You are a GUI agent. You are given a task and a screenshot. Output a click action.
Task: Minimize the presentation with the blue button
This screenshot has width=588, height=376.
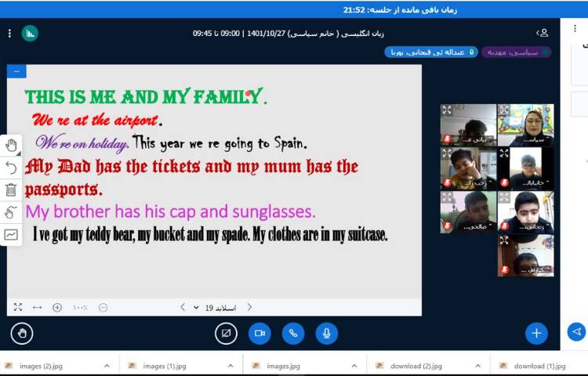click(x=16, y=71)
